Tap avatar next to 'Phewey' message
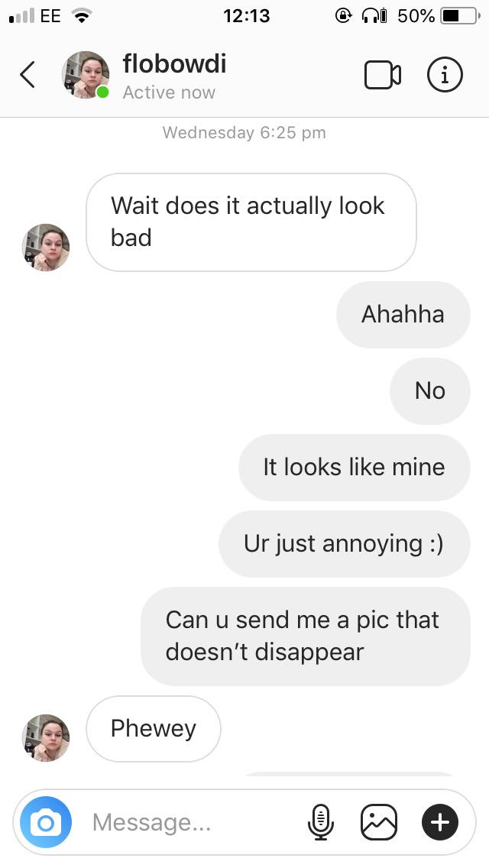This screenshot has width=489, height=868. (x=46, y=738)
